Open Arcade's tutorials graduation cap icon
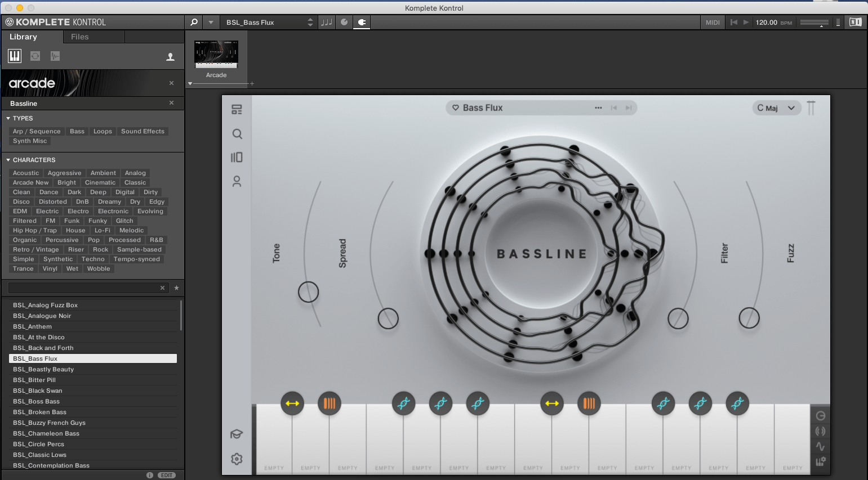Image resolution: width=868 pixels, height=480 pixels. click(x=237, y=434)
